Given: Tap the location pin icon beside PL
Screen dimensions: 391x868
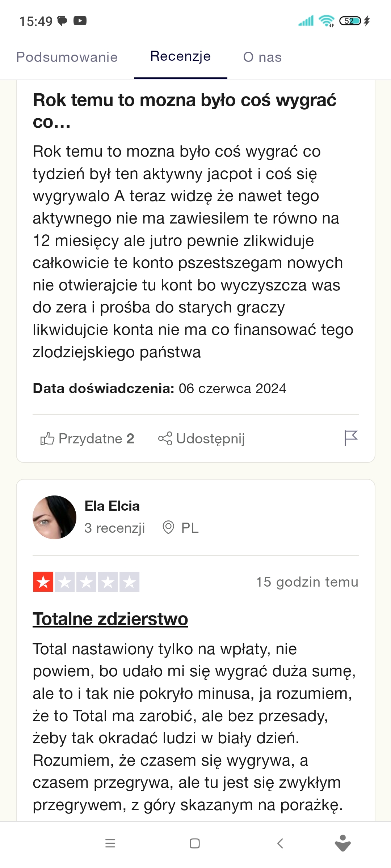Looking at the screenshot, I should [x=168, y=528].
